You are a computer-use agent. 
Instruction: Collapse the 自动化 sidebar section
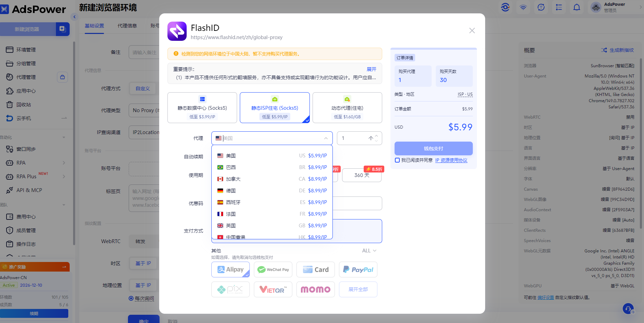coord(64,137)
